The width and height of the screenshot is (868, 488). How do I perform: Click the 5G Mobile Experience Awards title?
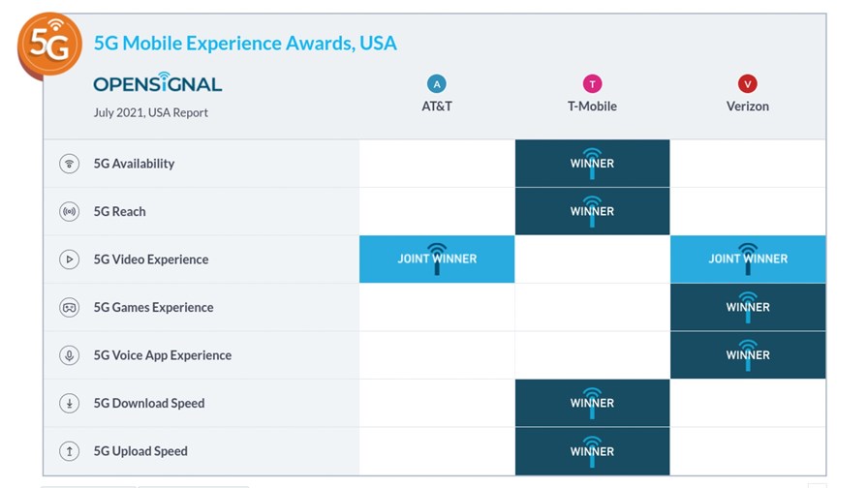click(245, 44)
